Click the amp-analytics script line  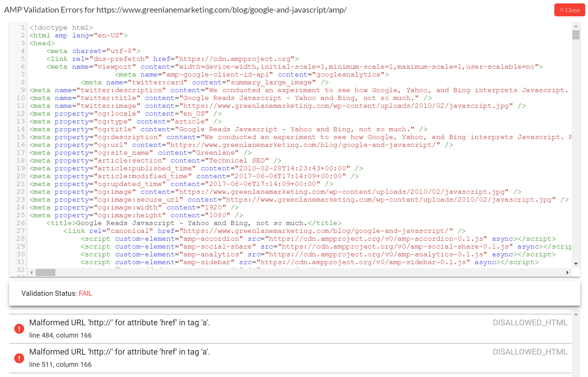(x=318, y=254)
